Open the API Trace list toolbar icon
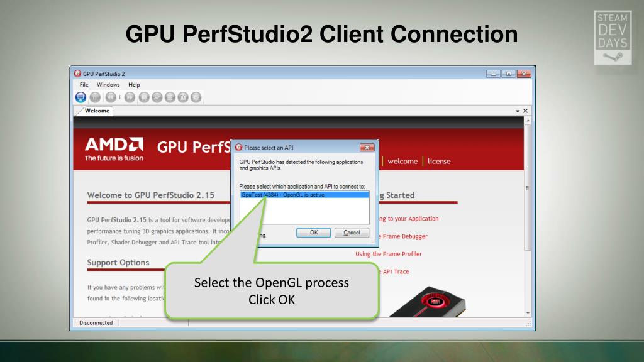Image resolution: width=644 pixels, height=362 pixels. coord(170,97)
